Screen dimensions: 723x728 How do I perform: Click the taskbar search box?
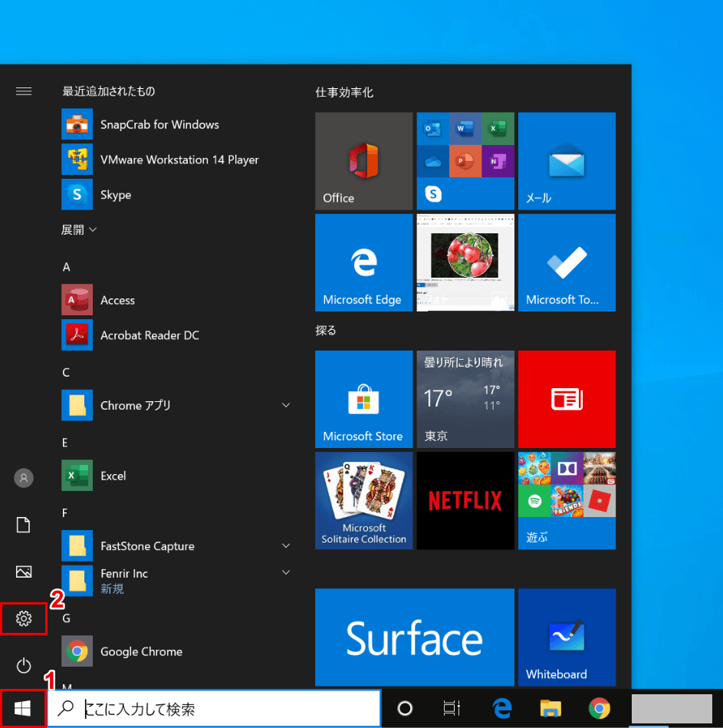click(214, 709)
